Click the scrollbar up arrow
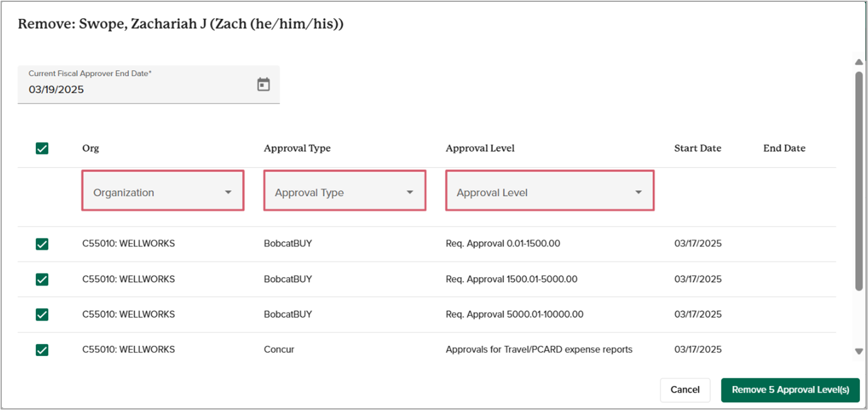Viewport: 868px width, 410px height. [859, 62]
